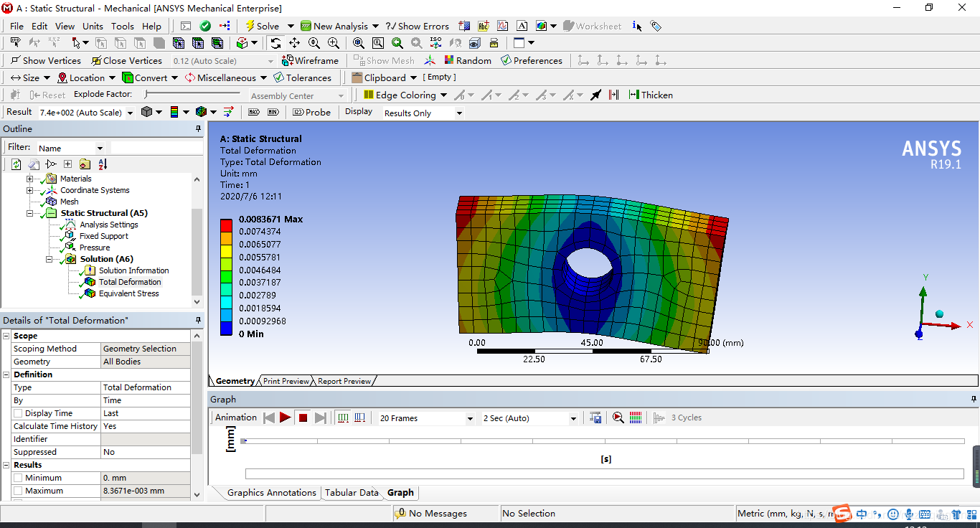Click the Sort outline A-Z icon
The height and width of the screenshot is (528, 980).
(102, 164)
